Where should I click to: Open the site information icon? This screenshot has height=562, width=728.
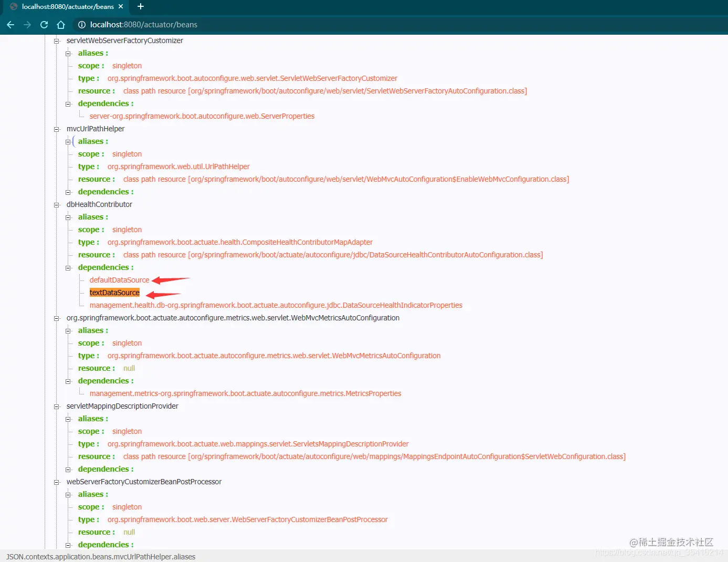[x=81, y=25]
